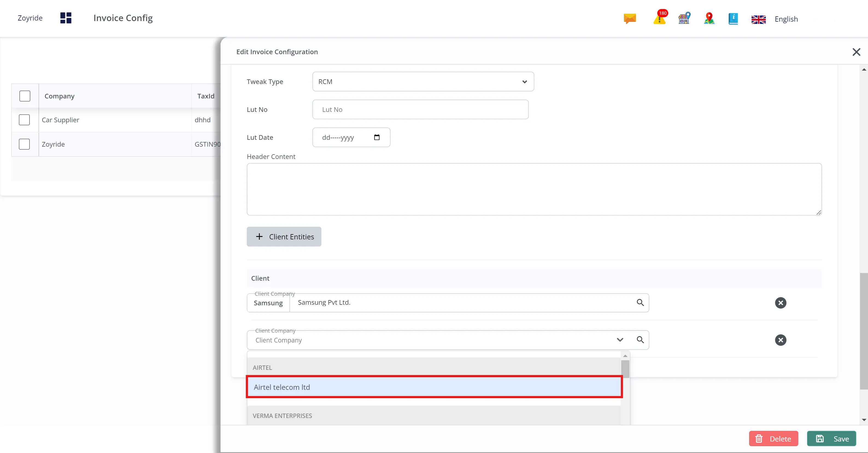Image resolution: width=868 pixels, height=453 pixels.
Task: Click the TaxId column header
Action: 206,96
